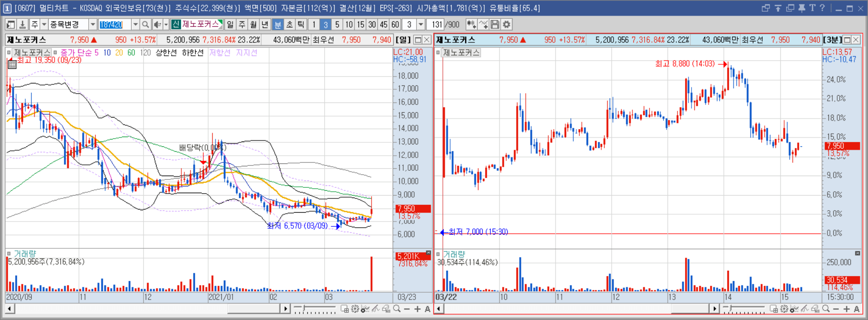Choose the 15 minute interval
Screen dimensions: 868x320
coord(360,24)
